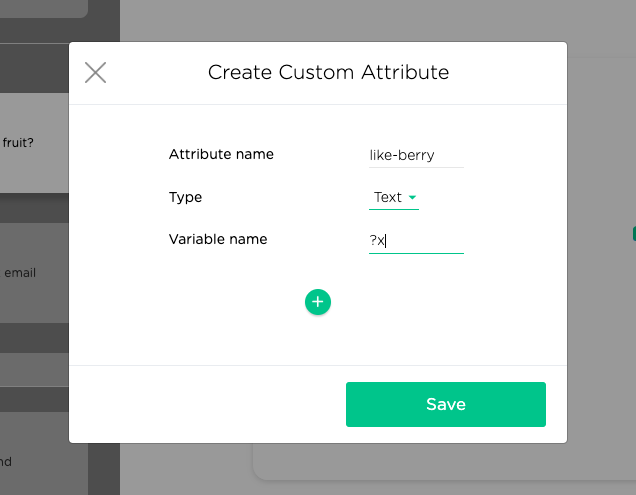Click the green element at right edge
636x495 pixels.
[634, 234]
